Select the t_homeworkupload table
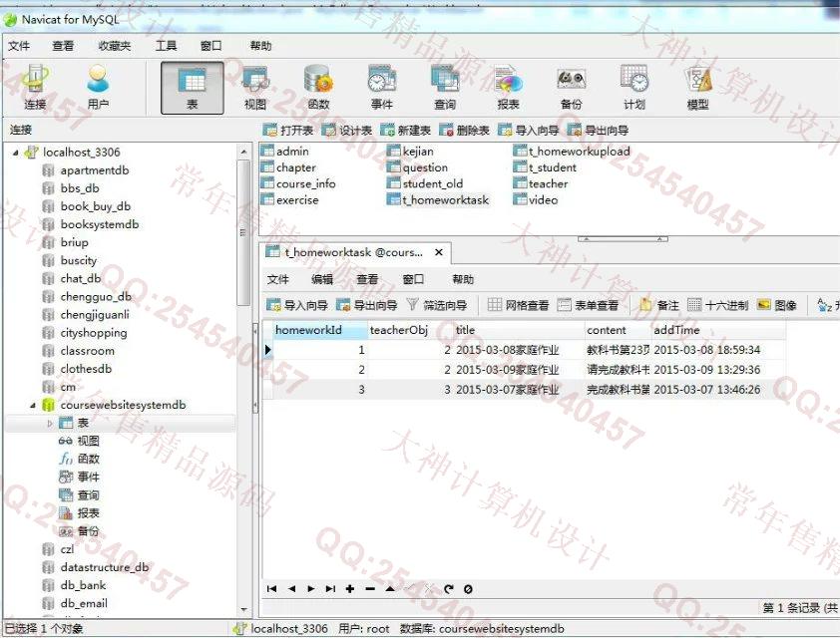This screenshot has width=840, height=638. 572,152
